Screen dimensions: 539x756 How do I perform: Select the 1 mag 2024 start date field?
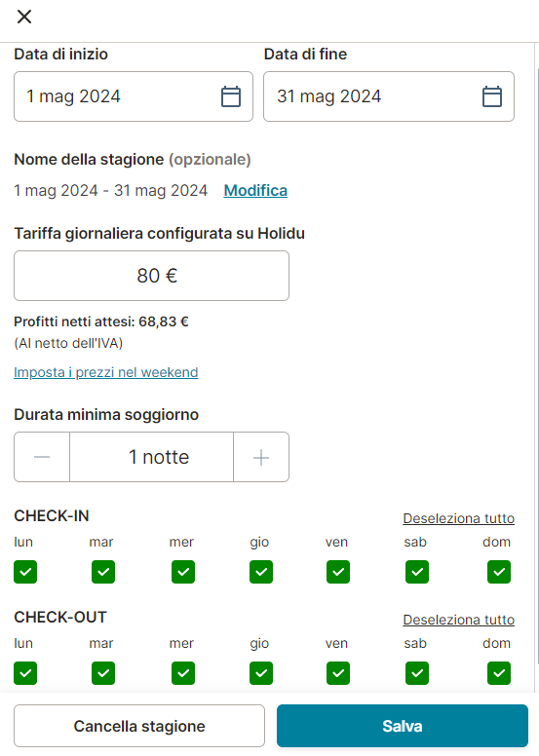pos(134,96)
